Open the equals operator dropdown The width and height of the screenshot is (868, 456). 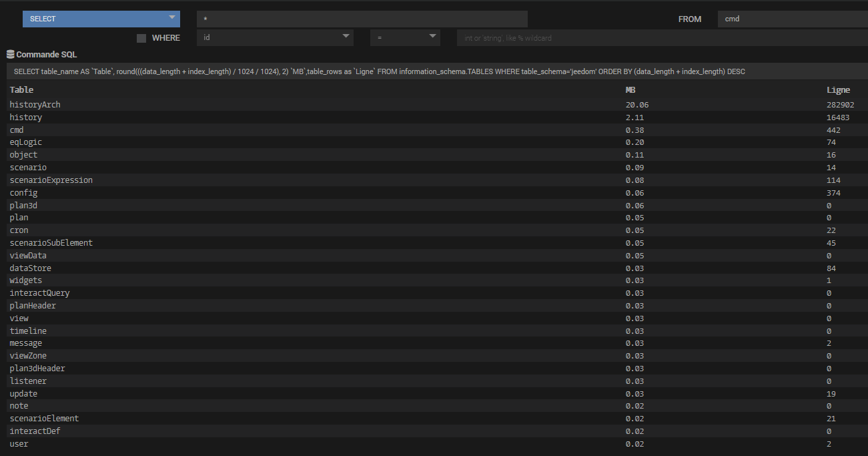tap(405, 38)
